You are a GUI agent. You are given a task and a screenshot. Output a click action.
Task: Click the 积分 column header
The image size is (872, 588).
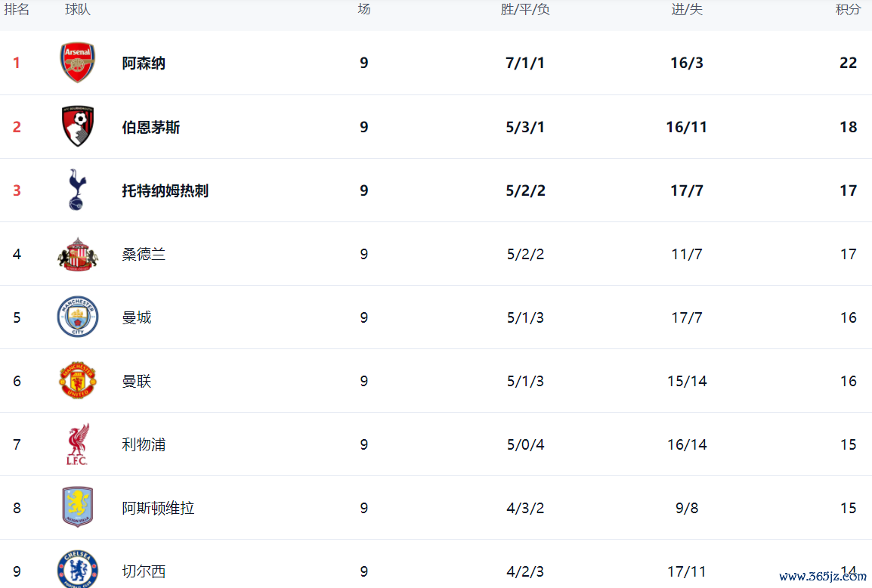848,10
